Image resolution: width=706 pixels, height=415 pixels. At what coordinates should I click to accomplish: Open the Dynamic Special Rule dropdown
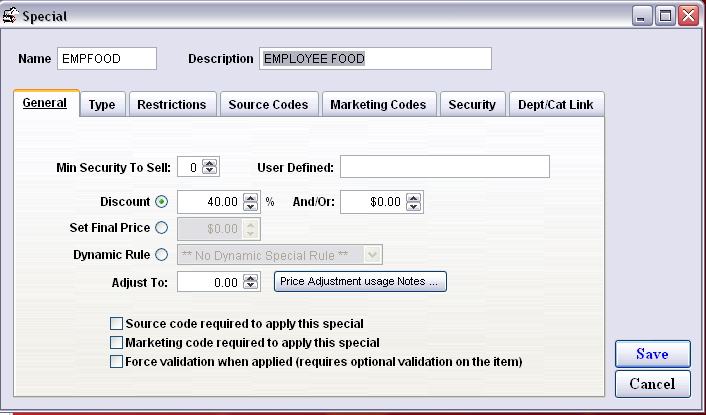pos(372,255)
